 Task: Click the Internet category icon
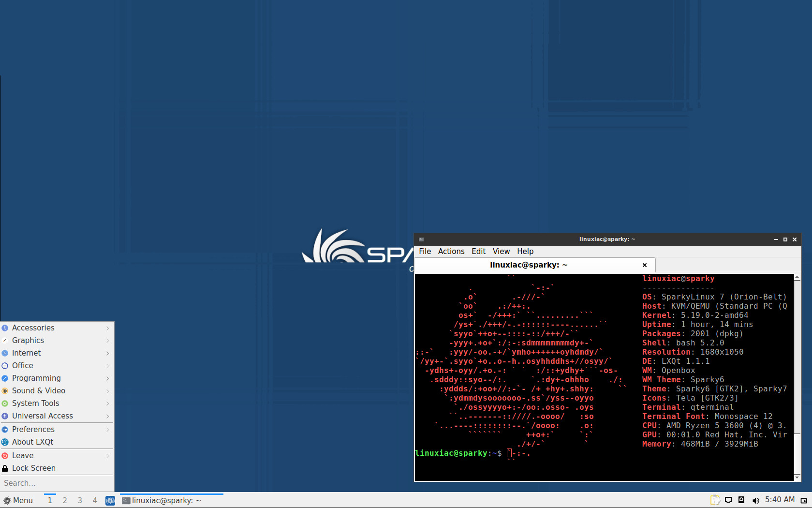[x=5, y=353]
